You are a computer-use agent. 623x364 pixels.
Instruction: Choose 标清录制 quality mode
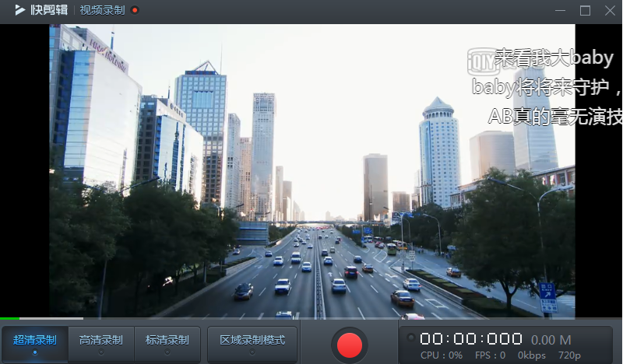point(167,344)
